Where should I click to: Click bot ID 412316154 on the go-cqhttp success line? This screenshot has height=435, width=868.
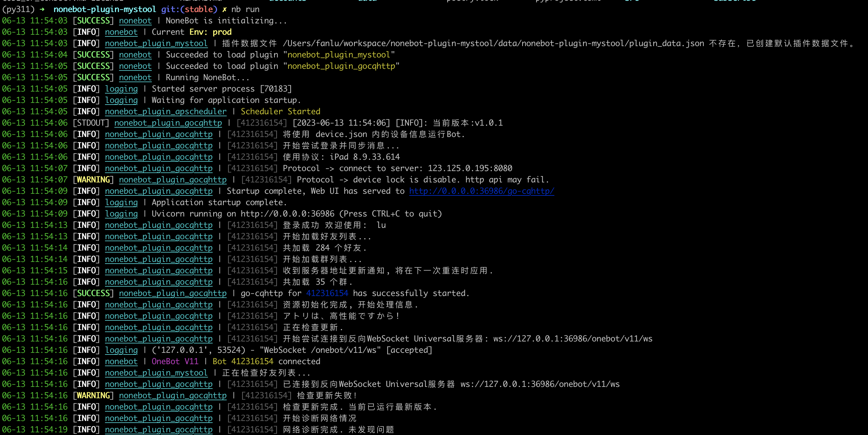coord(327,293)
